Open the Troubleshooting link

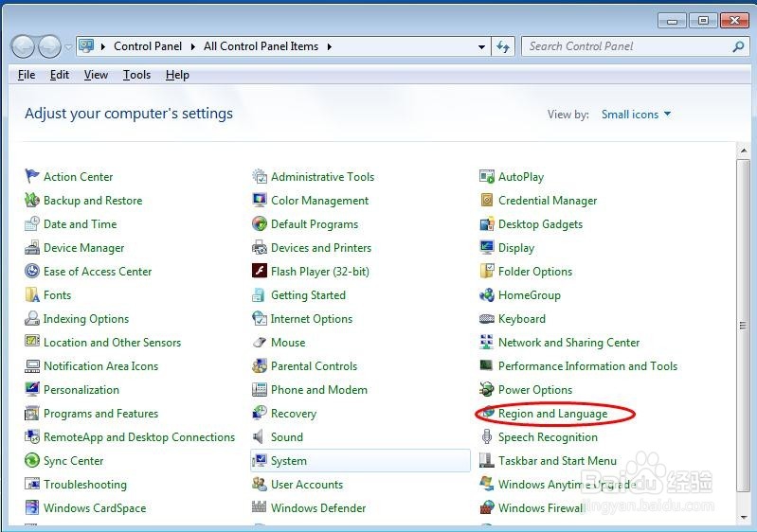coord(85,485)
